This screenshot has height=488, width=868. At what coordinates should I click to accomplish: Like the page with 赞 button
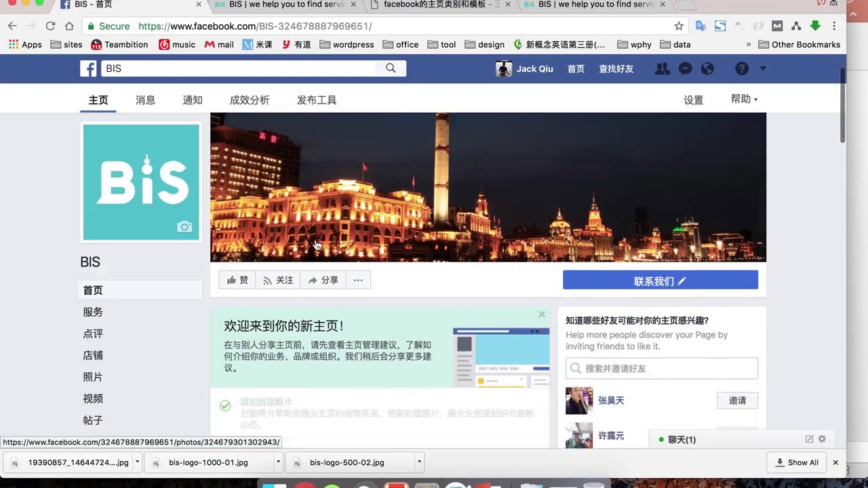click(237, 280)
